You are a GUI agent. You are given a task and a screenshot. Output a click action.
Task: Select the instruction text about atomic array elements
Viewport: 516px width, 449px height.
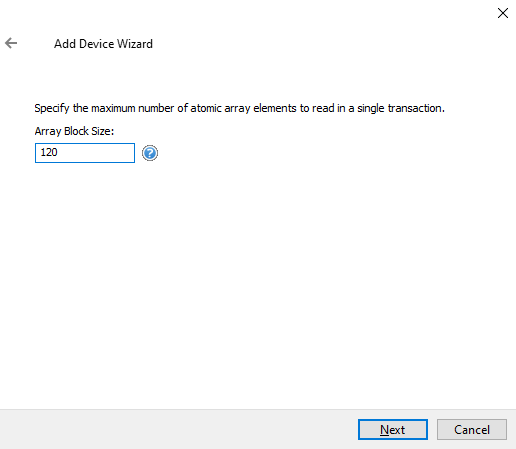(239, 108)
